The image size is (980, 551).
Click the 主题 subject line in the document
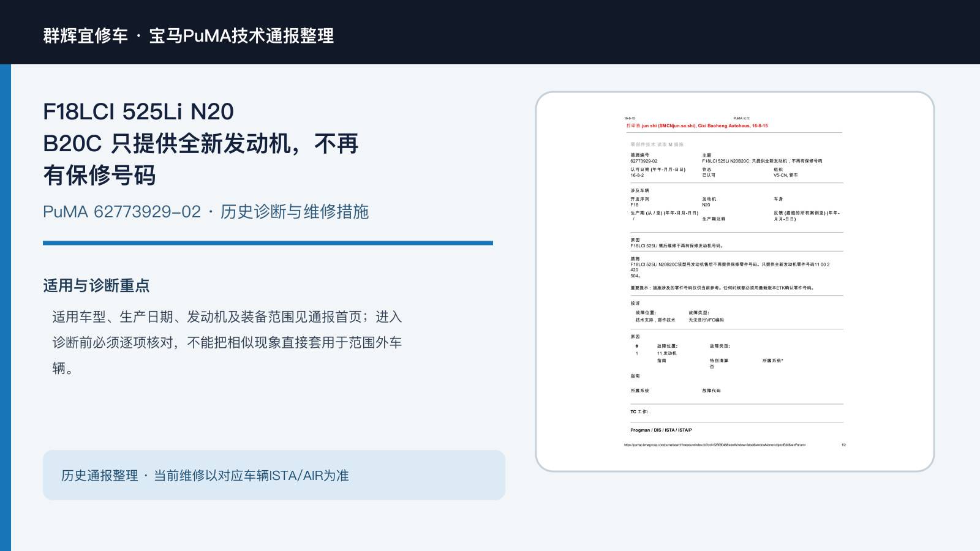pyautogui.click(x=762, y=158)
